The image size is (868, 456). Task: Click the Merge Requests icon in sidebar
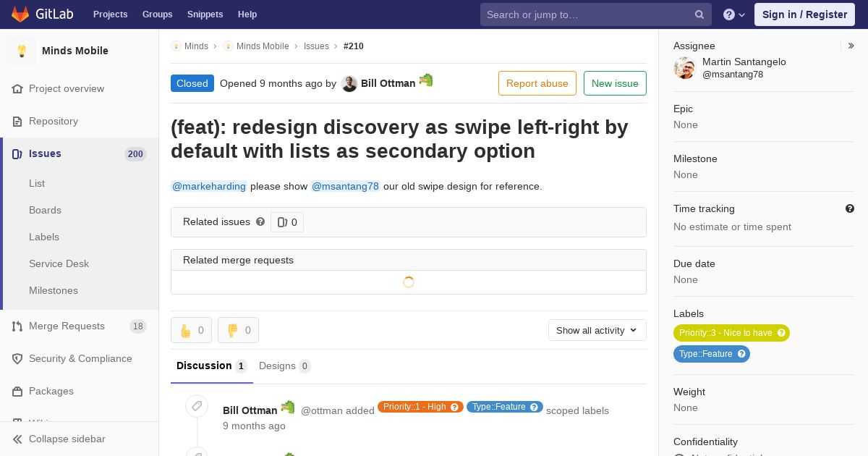17,326
